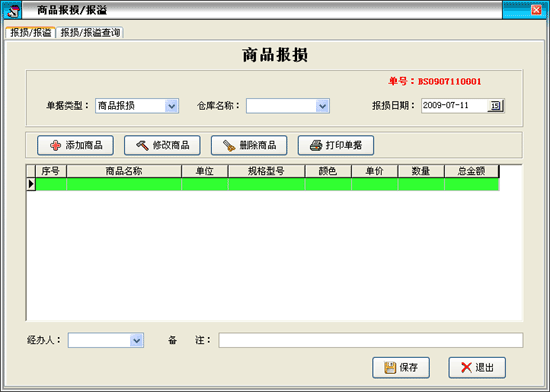Image resolution: width=550 pixels, height=392 pixels.
Task: Expand the 单据类型 dropdown
Action: tap(172, 106)
